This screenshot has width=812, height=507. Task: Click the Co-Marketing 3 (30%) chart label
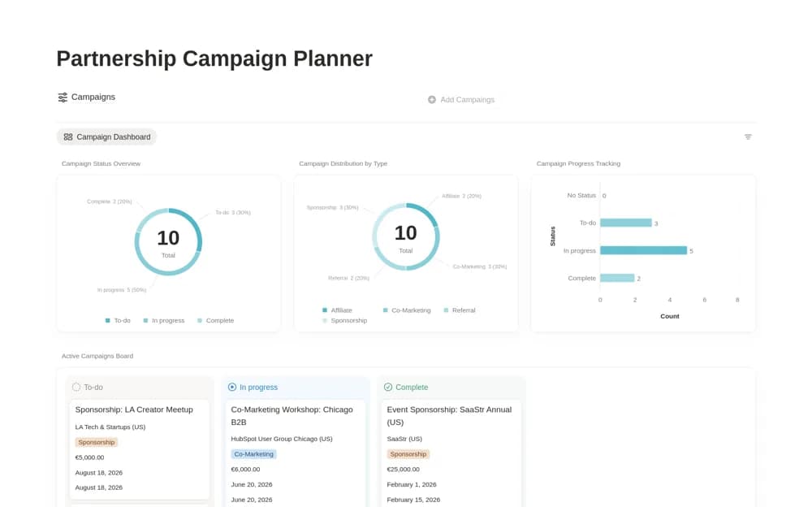(x=480, y=266)
